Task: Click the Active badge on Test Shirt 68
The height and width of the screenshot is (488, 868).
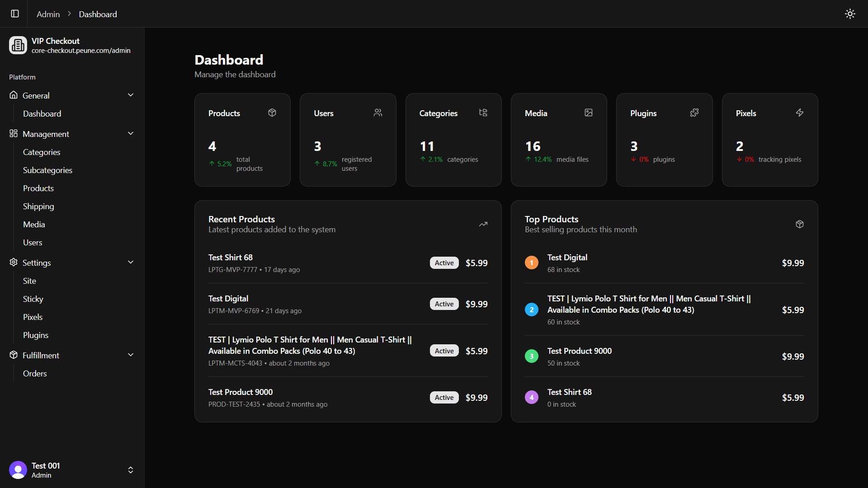Action: pos(444,263)
